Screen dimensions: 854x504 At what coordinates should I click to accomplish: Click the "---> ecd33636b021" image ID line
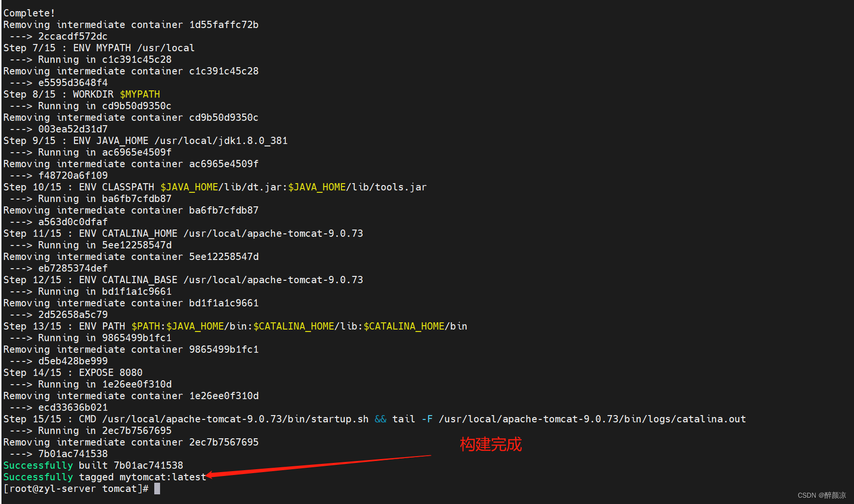tap(59, 407)
